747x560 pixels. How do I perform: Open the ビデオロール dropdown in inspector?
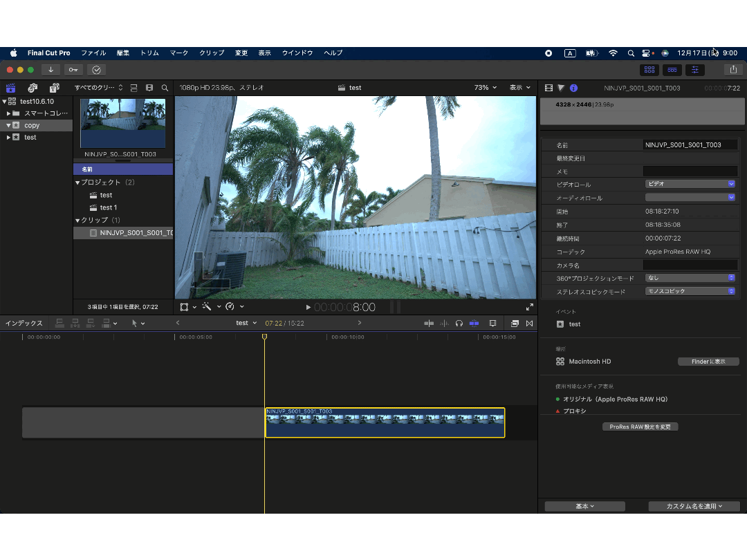[x=690, y=184]
